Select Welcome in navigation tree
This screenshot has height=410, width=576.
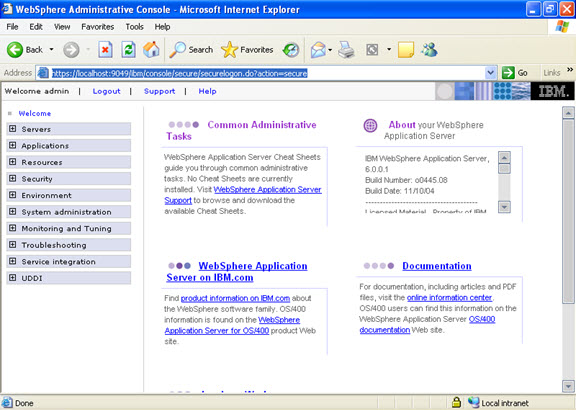point(35,113)
